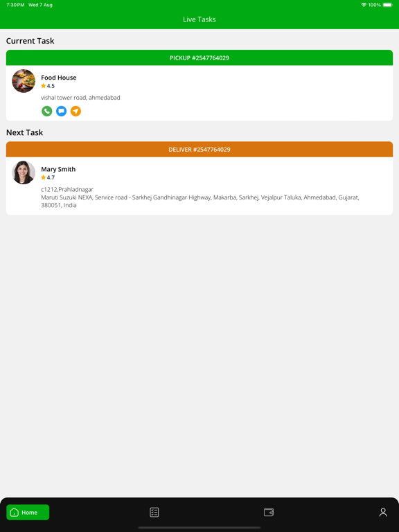The image size is (399, 532).
Task: Tap the vishal tower road address
Action: pyautogui.click(x=81, y=98)
